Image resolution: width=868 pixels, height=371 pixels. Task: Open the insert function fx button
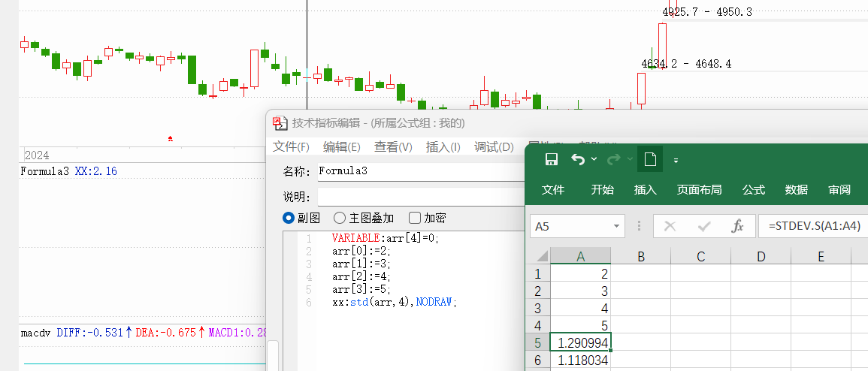tap(737, 226)
